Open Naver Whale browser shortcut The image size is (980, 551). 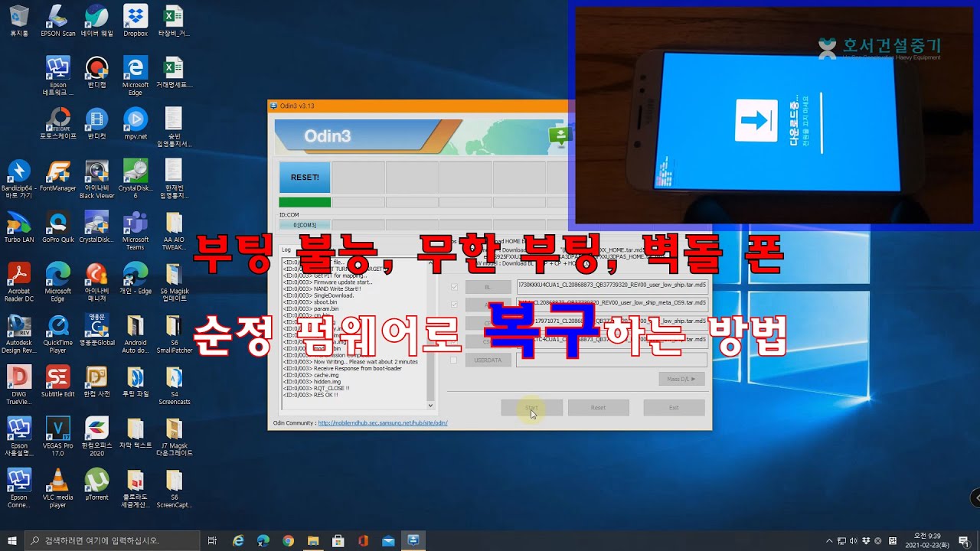[x=96, y=21]
